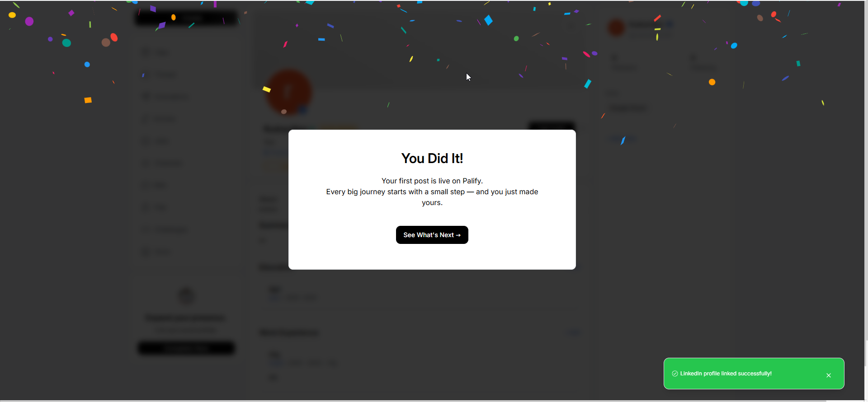This screenshot has height=402, width=868.
Task: Dismiss the LinkedIn success toast
Action: click(x=829, y=375)
